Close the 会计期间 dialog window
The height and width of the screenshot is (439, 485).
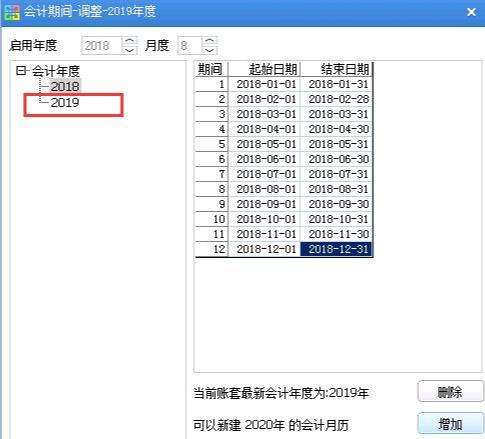(471, 12)
